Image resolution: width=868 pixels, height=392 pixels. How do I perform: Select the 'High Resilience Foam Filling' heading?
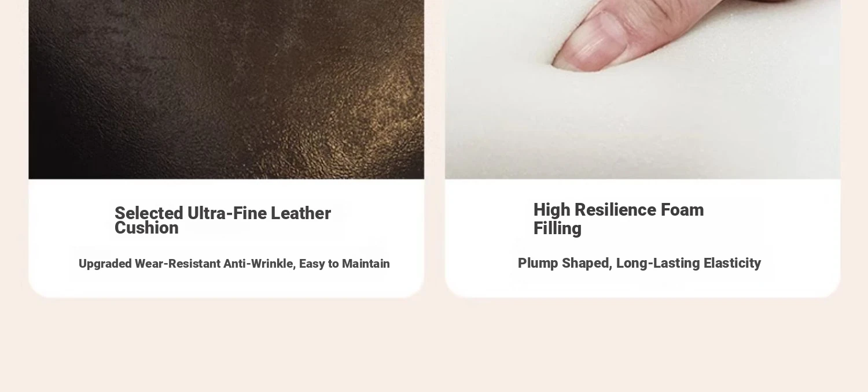click(x=619, y=219)
